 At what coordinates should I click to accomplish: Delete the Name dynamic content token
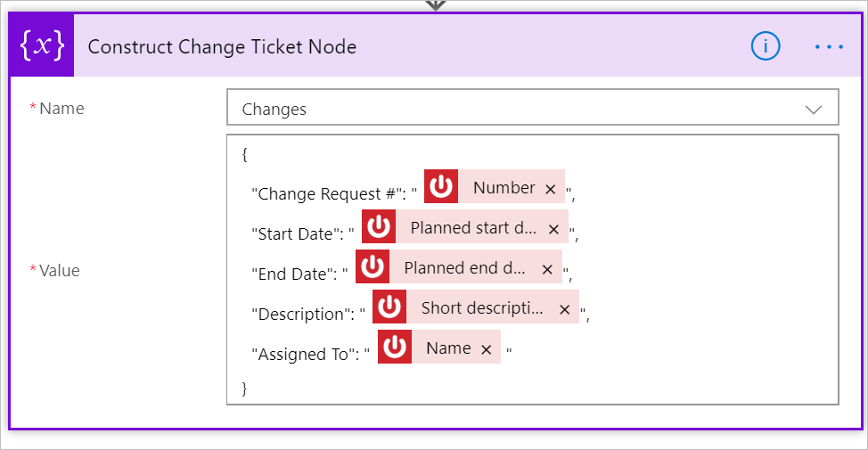(486, 349)
